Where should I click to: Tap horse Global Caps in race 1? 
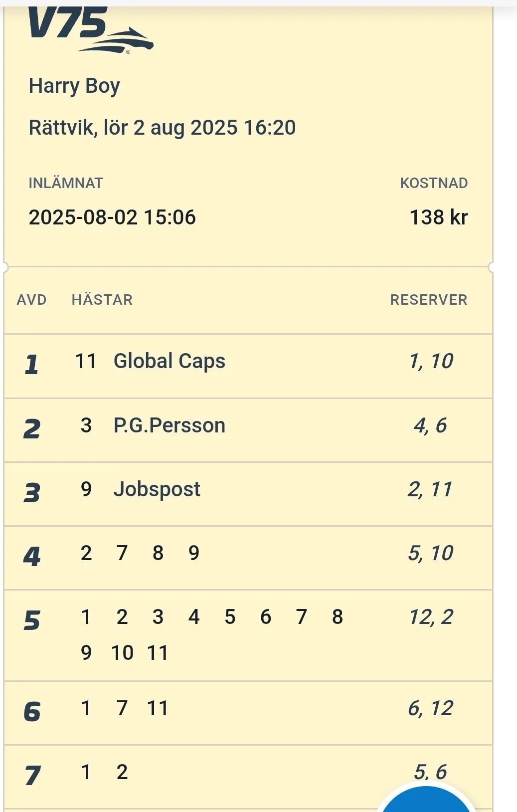(x=169, y=361)
